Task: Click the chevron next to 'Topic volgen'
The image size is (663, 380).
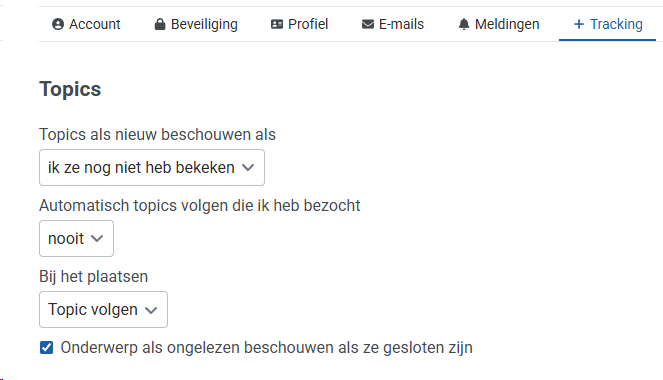Action: pos(151,310)
